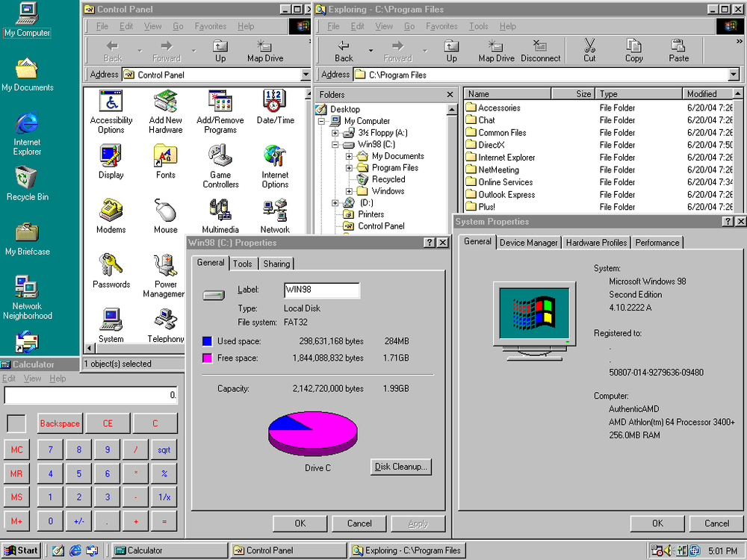
Task: Click the Map Drive icon in Explorer toolbar
Action: pyautogui.click(x=496, y=50)
